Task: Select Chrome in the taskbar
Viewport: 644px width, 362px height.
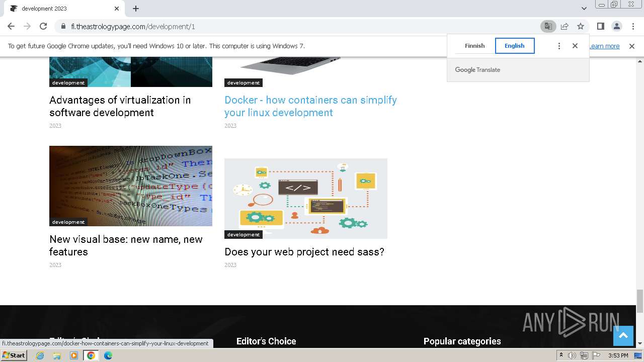Action: (x=91, y=355)
